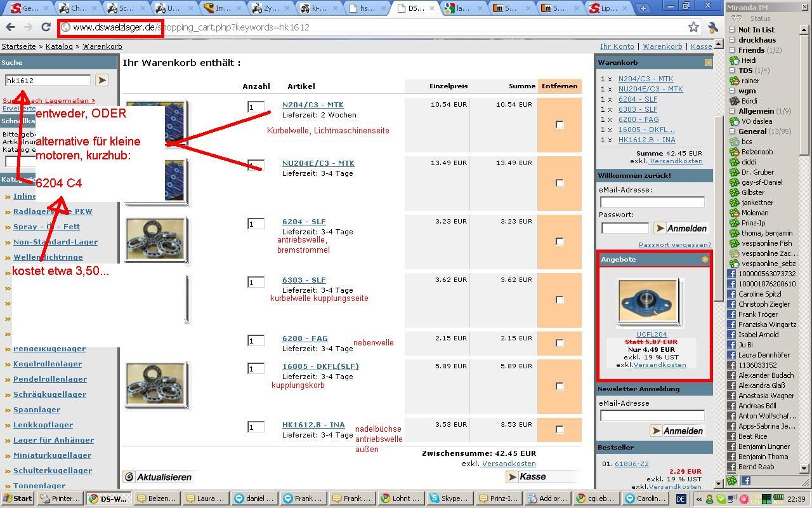Click the UCFL204 offer product image

click(648, 300)
